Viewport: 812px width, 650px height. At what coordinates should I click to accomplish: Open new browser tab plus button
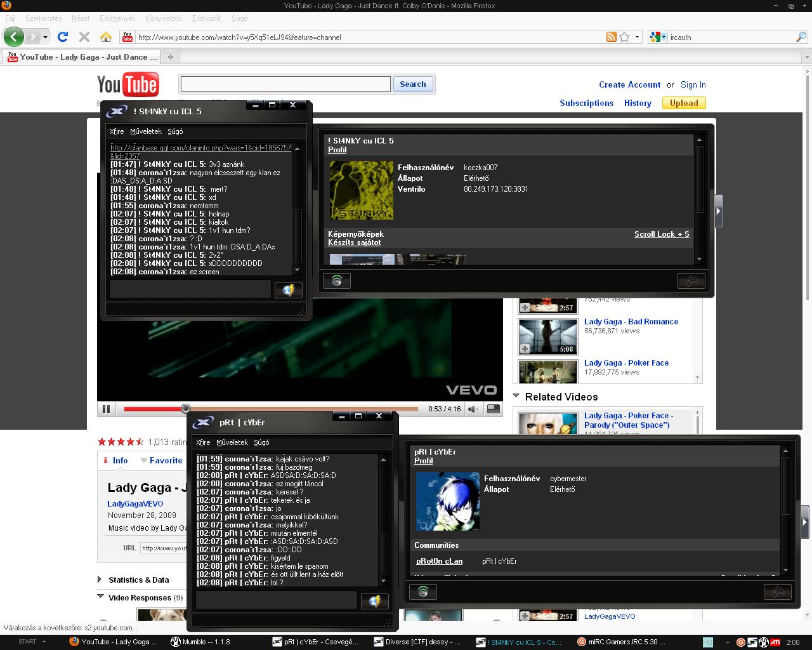click(x=170, y=57)
